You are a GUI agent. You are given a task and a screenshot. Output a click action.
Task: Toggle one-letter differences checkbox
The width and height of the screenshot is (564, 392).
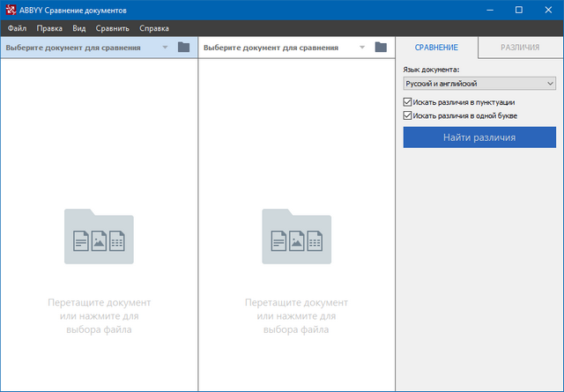[408, 115]
